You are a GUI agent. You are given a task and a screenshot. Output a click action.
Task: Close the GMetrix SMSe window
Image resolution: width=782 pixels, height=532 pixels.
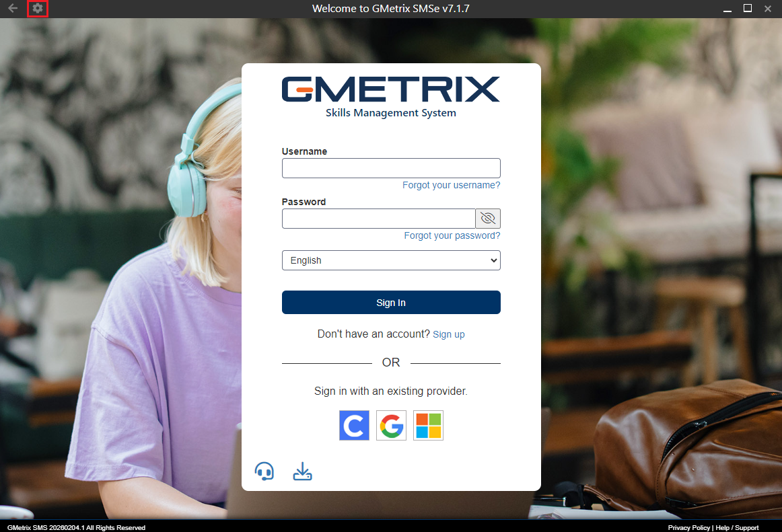click(x=768, y=9)
